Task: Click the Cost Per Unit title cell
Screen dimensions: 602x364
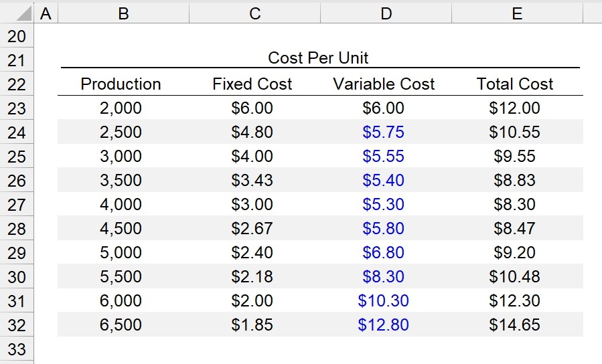Action: click(320, 58)
